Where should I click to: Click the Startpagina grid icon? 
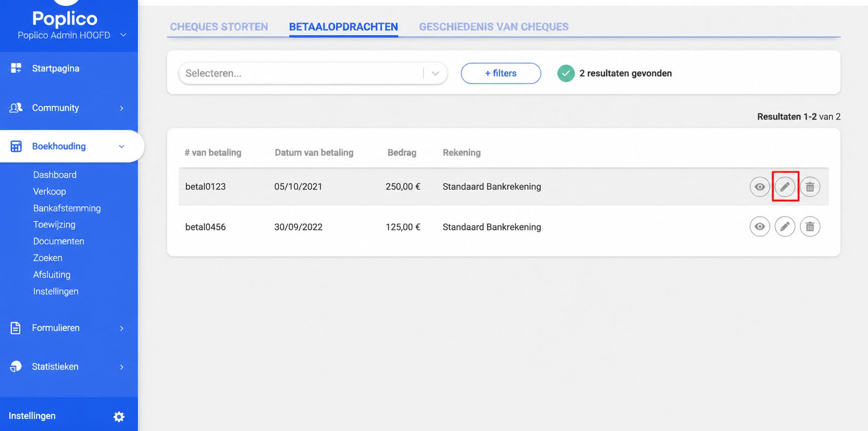coord(16,68)
